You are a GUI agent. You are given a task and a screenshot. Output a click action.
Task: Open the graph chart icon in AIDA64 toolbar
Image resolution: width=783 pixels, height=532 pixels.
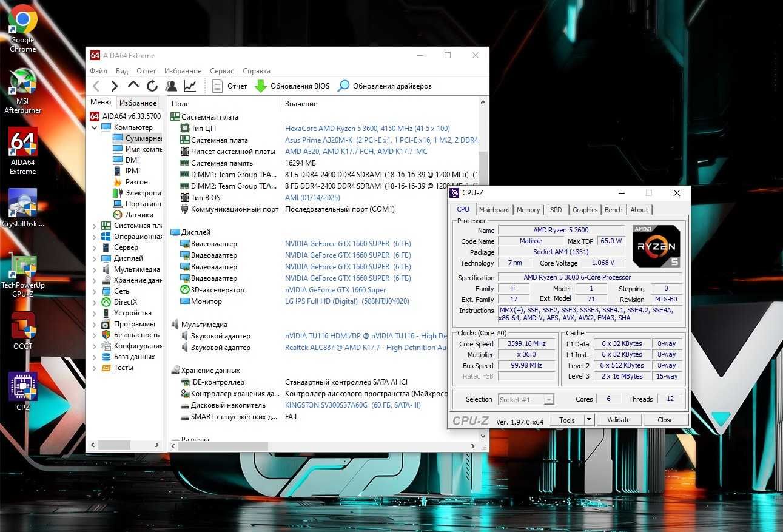[x=190, y=86]
